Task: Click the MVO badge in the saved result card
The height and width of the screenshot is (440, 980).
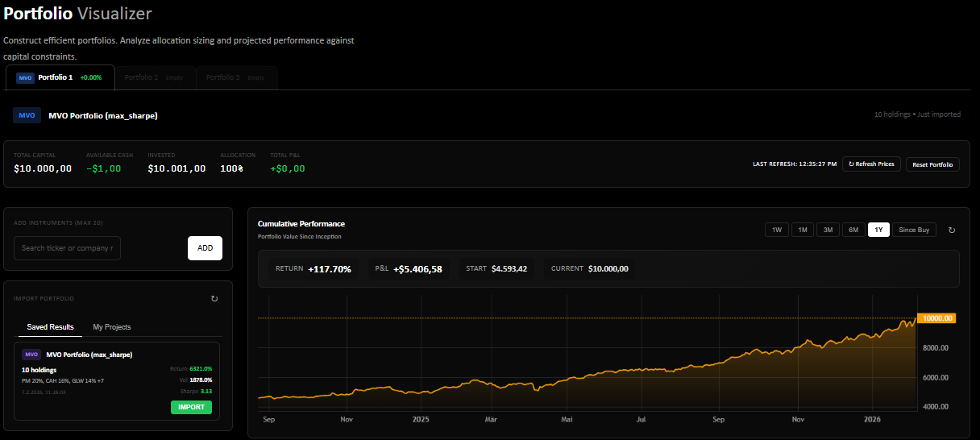Action: [x=31, y=355]
